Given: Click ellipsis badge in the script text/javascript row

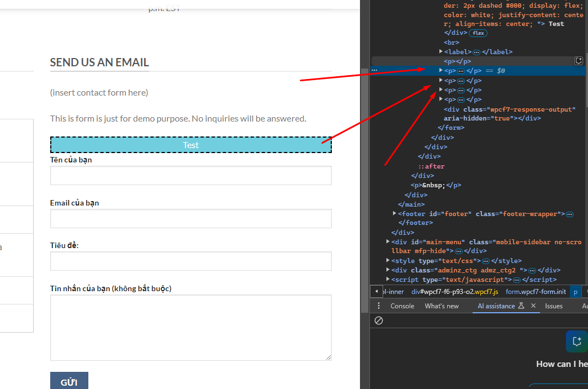Looking at the screenshot, I should (x=516, y=280).
